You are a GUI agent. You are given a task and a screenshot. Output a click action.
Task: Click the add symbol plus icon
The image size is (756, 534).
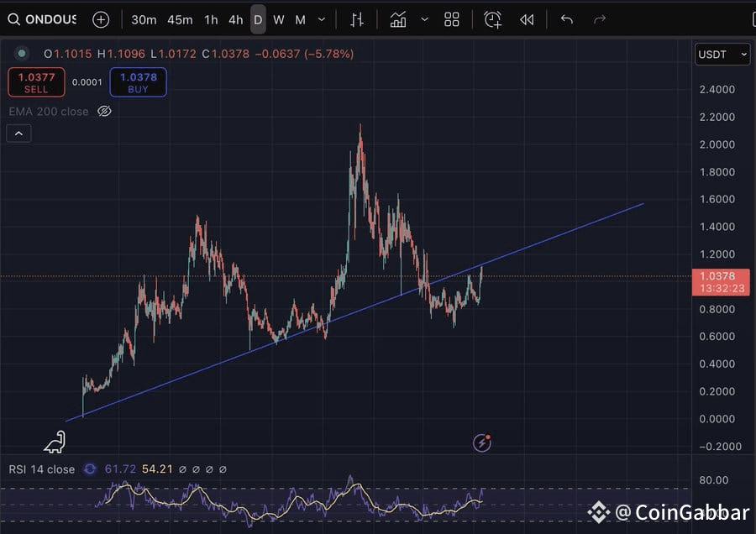[x=101, y=19]
